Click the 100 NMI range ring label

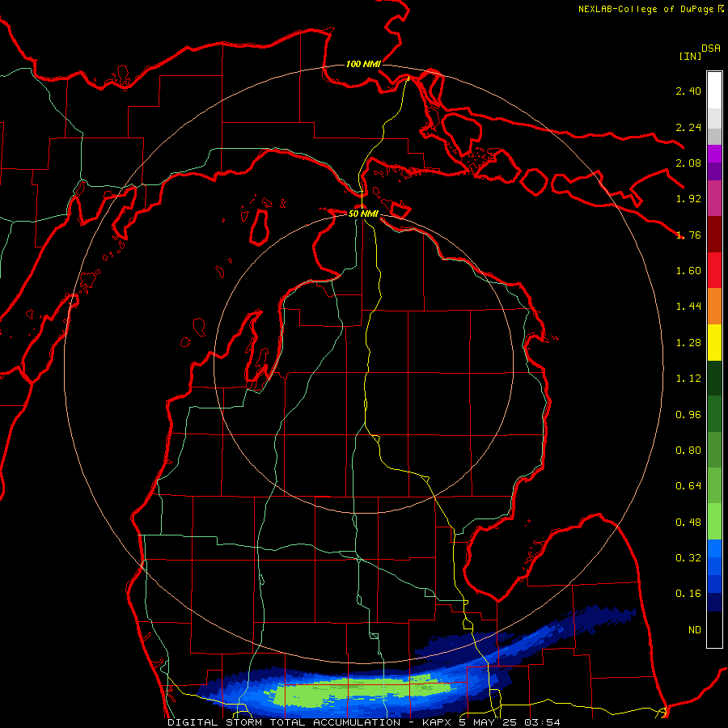point(363,64)
